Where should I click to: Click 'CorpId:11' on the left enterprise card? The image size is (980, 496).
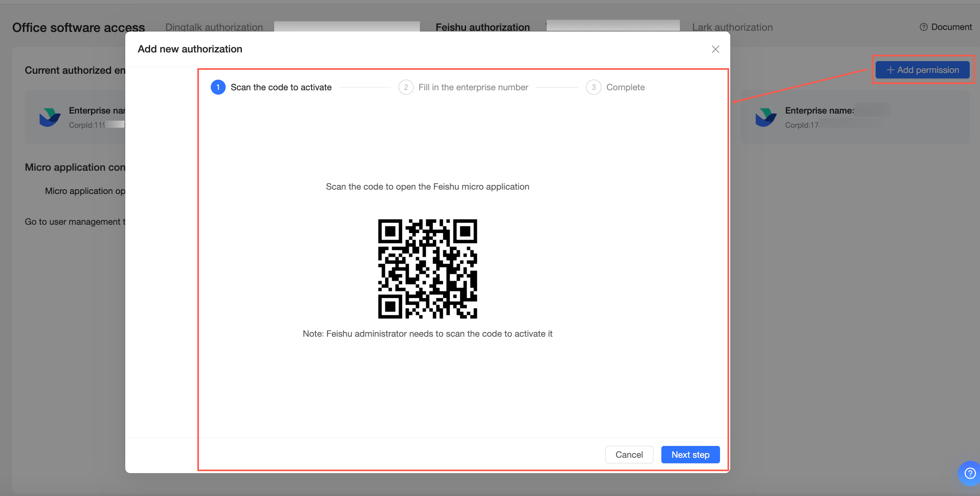[87, 125]
